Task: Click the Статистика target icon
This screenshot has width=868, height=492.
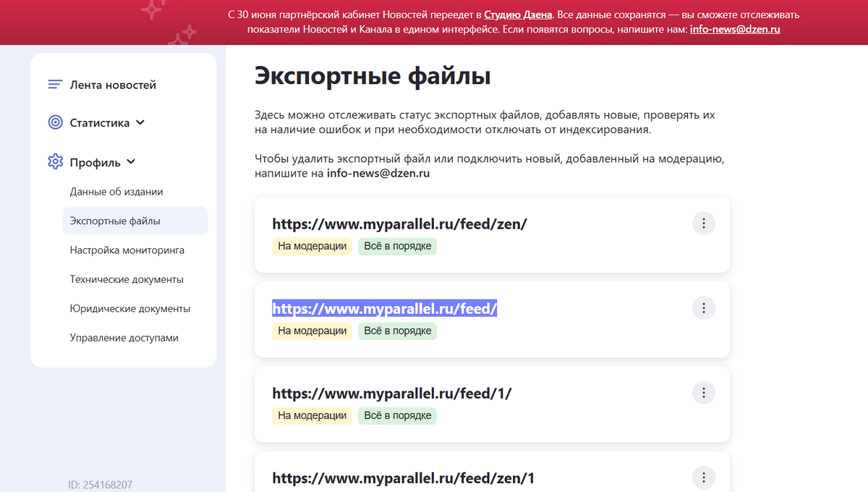Action: (x=55, y=122)
